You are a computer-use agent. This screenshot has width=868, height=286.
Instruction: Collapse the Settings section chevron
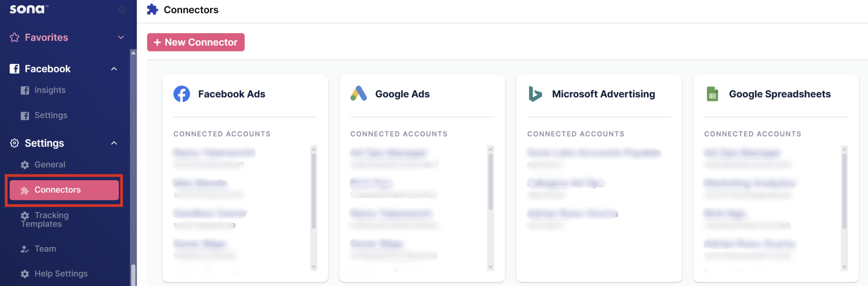(x=114, y=143)
